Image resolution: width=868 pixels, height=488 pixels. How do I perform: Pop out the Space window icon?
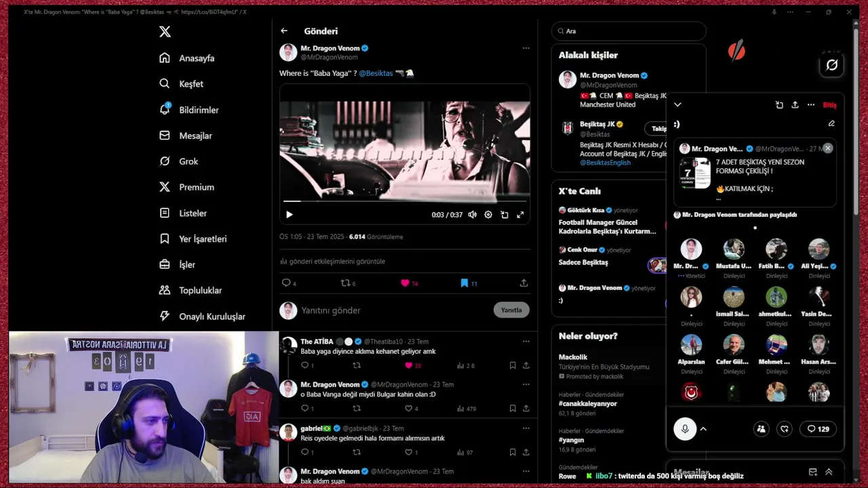pyautogui.click(x=779, y=105)
